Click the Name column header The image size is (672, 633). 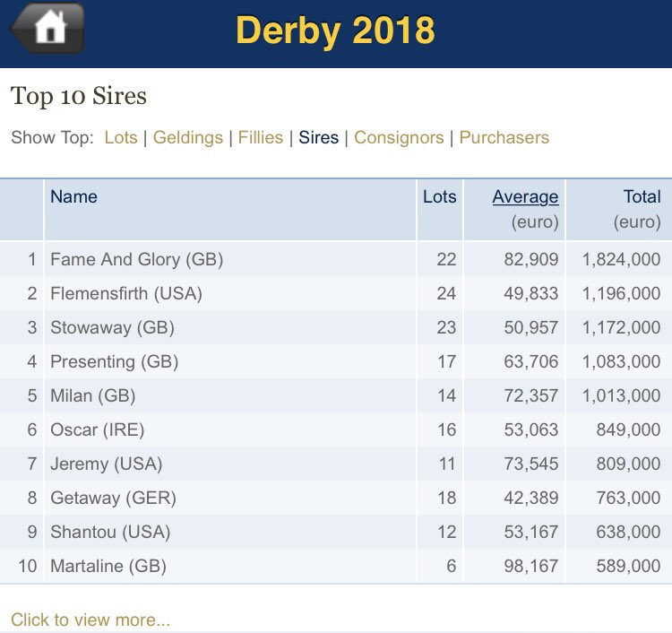tap(74, 197)
